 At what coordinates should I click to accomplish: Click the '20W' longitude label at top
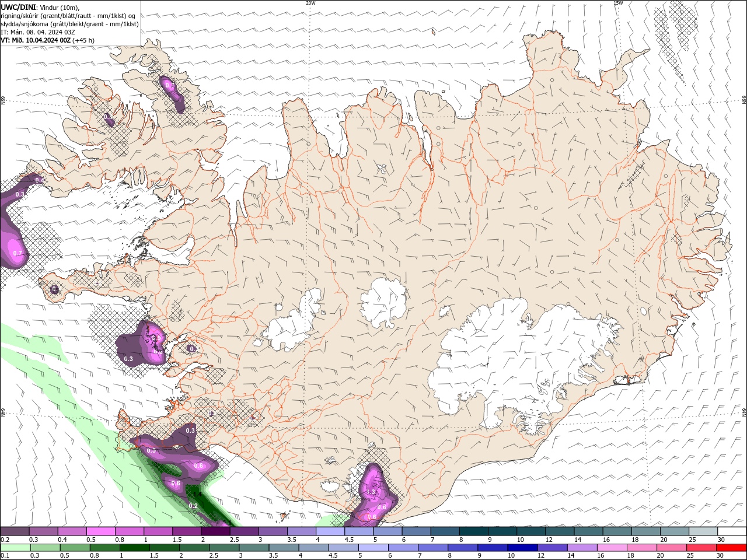pyautogui.click(x=310, y=3)
